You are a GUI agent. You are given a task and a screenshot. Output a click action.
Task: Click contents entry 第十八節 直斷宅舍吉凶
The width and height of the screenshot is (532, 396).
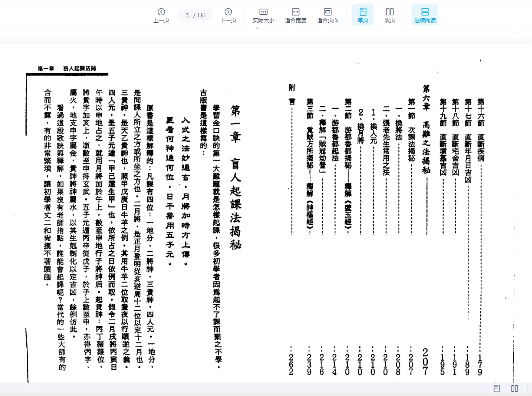455,137
